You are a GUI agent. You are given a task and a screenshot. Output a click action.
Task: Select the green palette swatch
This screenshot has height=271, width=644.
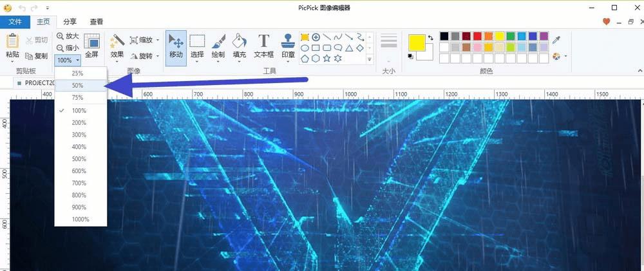tap(511, 36)
